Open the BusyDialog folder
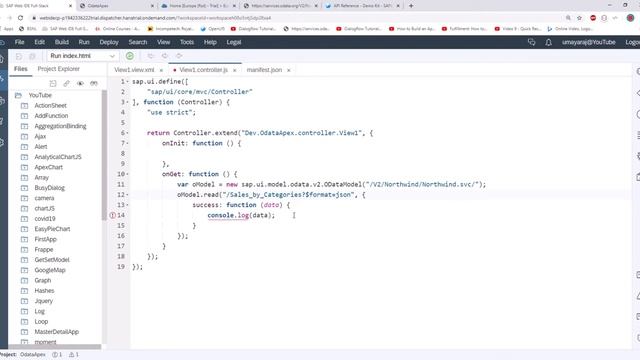This screenshot has width=640, height=360. pos(49,188)
